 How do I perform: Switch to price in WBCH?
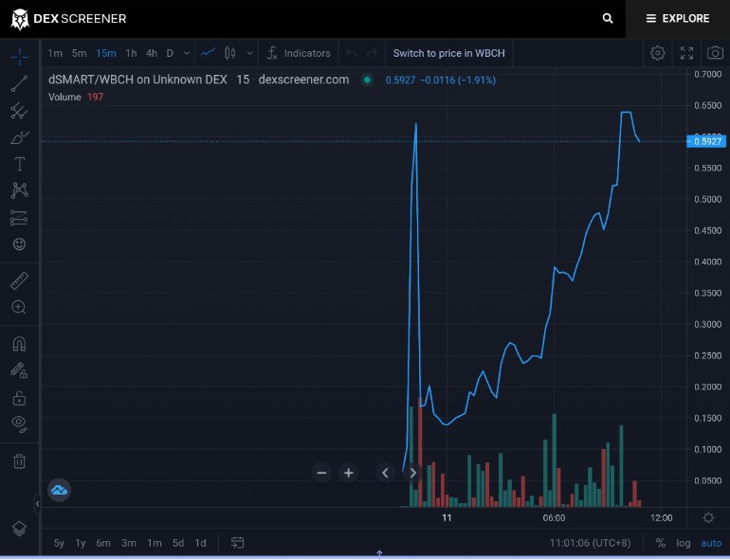click(448, 53)
